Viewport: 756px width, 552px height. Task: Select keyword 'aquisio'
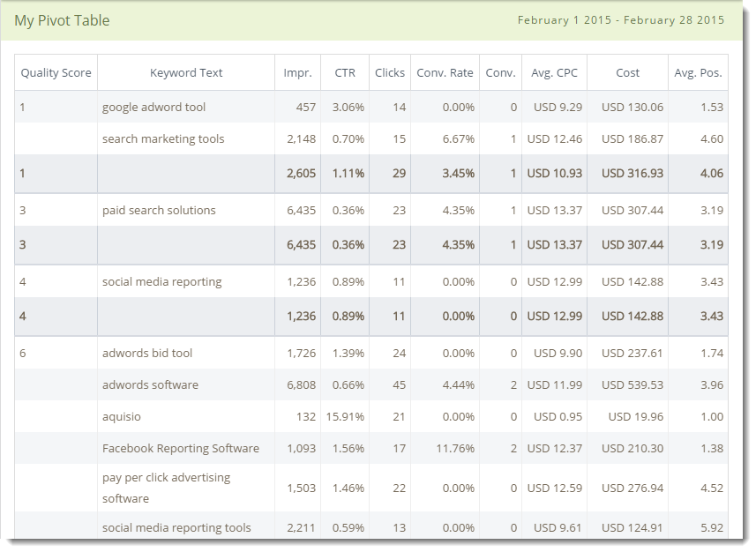pyautogui.click(x=122, y=417)
